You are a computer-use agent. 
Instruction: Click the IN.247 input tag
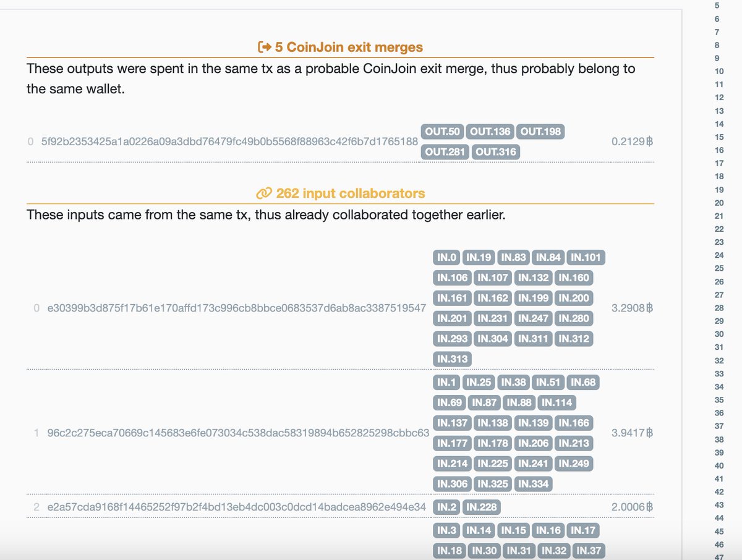tap(533, 319)
